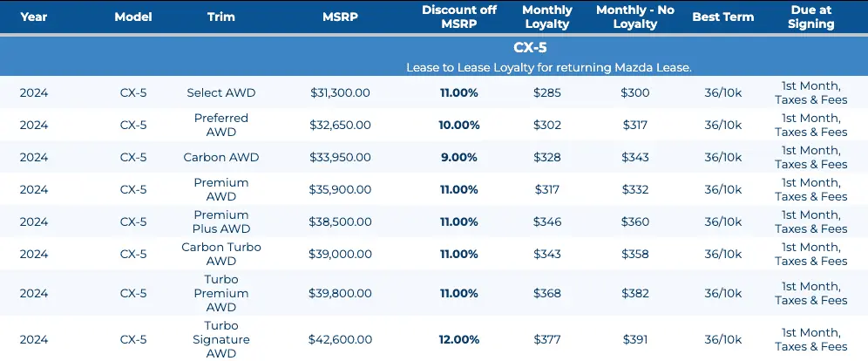
Task: Click the Discount off MSRP header
Action: (458, 17)
